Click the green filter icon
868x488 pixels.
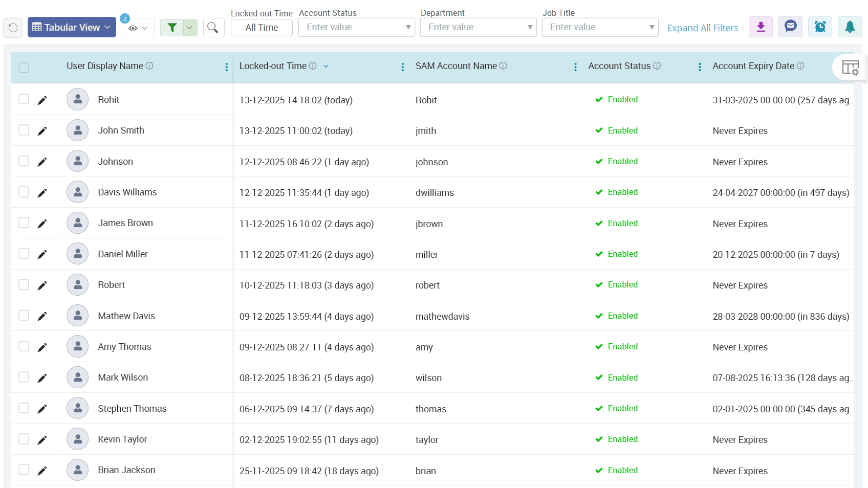click(x=172, y=27)
